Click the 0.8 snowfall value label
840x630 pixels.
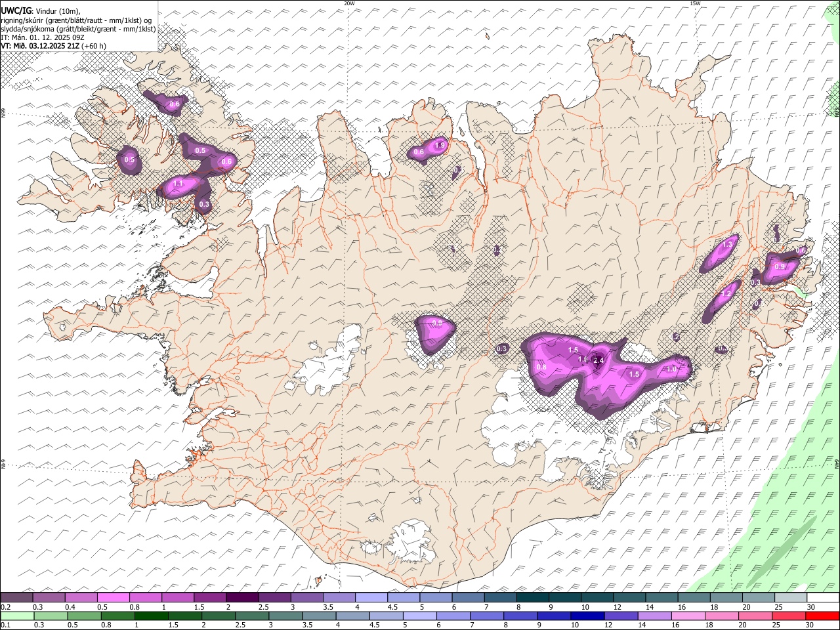tap(541, 367)
